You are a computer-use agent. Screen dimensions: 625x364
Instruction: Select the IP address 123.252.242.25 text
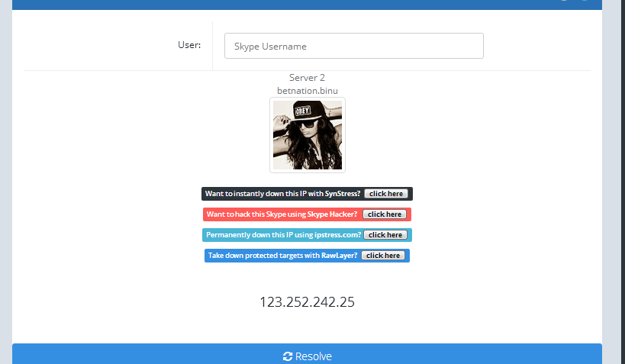tap(307, 302)
